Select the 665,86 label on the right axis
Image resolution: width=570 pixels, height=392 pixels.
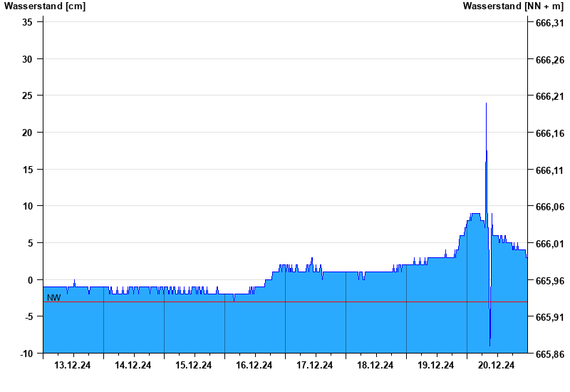coord(549,354)
